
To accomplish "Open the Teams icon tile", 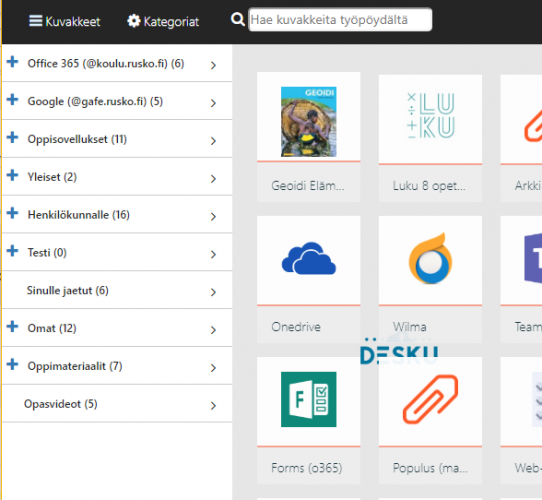I will [x=533, y=258].
